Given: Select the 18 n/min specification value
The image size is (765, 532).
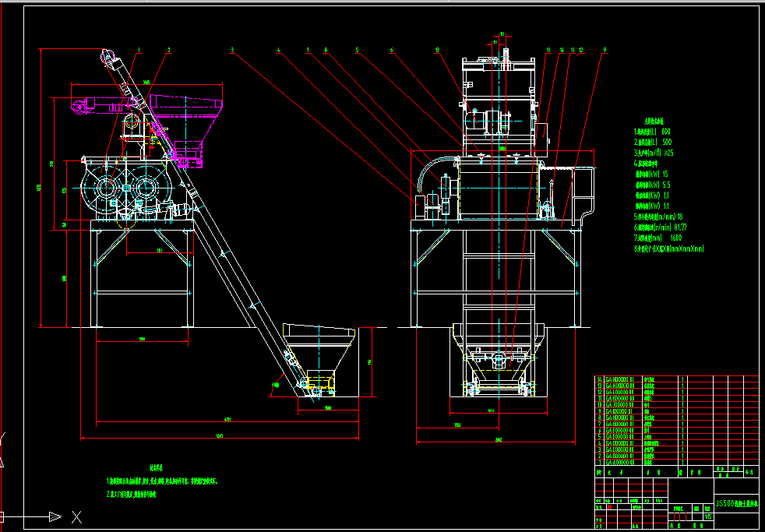Looking at the screenshot, I should [x=679, y=217].
